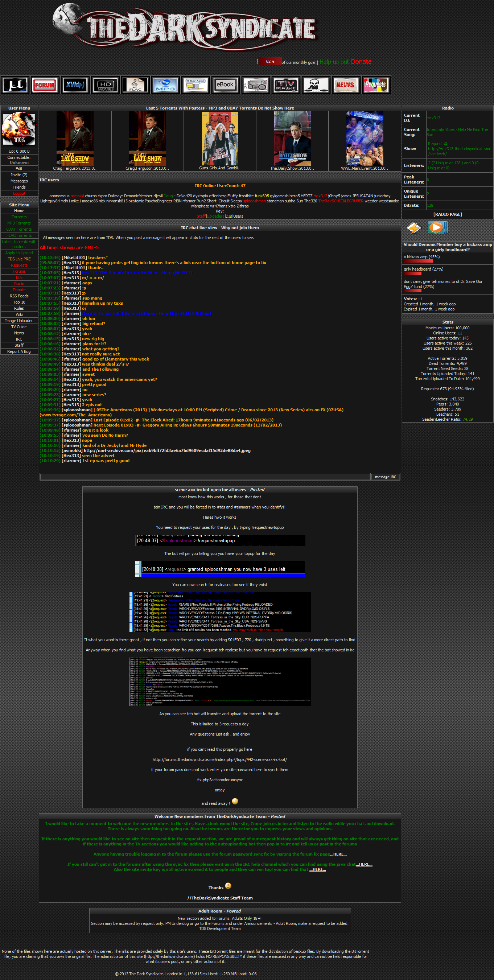Open TDS Live PRE menu item
Image resolution: width=494 pixels, height=980 pixels.
[x=19, y=259]
